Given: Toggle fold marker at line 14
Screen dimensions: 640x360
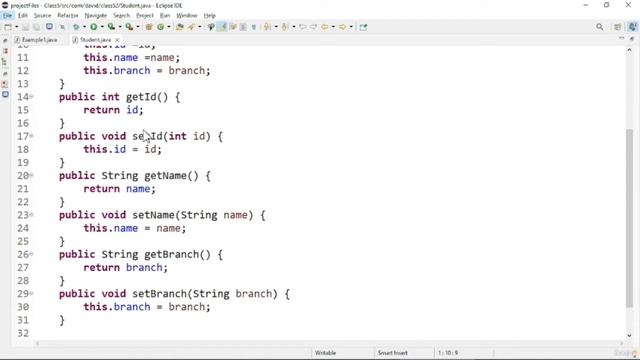Looking at the screenshot, I should click(x=31, y=97).
